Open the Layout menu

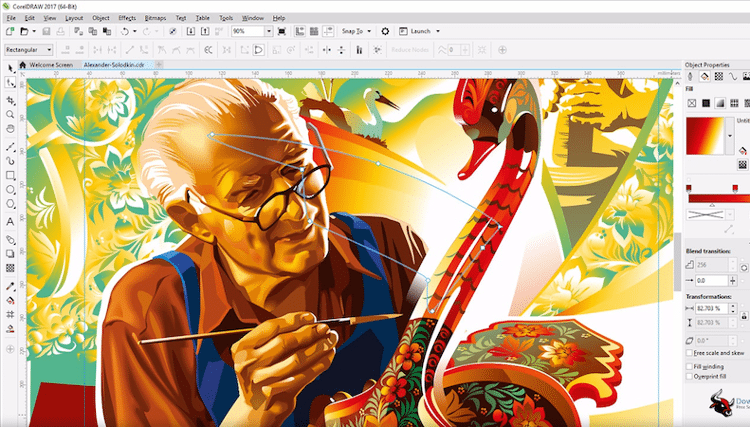[x=74, y=18]
